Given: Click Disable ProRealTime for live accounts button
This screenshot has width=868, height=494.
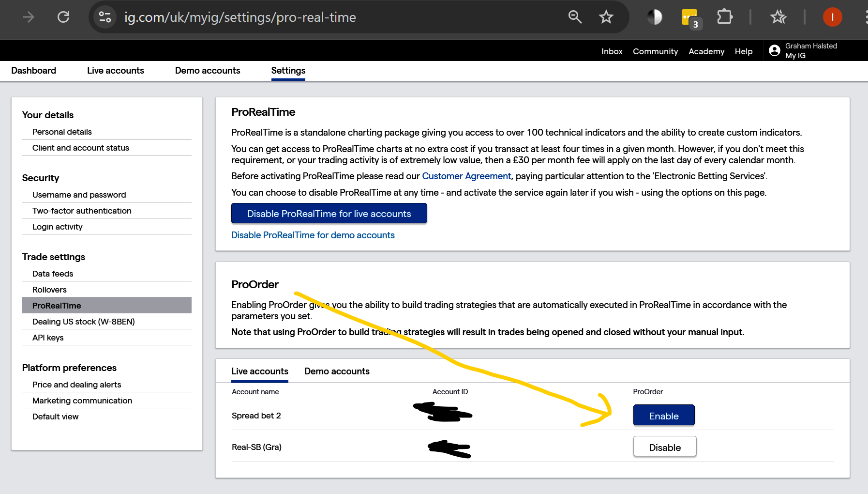Looking at the screenshot, I should tap(329, 214).
